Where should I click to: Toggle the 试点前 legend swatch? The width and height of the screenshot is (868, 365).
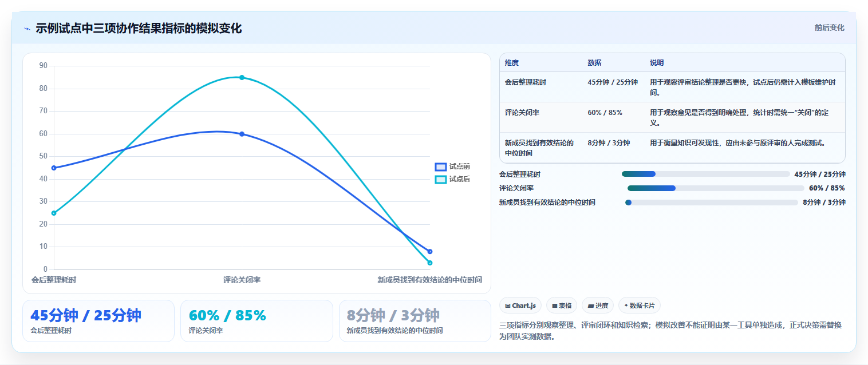[x=440, y=167]
